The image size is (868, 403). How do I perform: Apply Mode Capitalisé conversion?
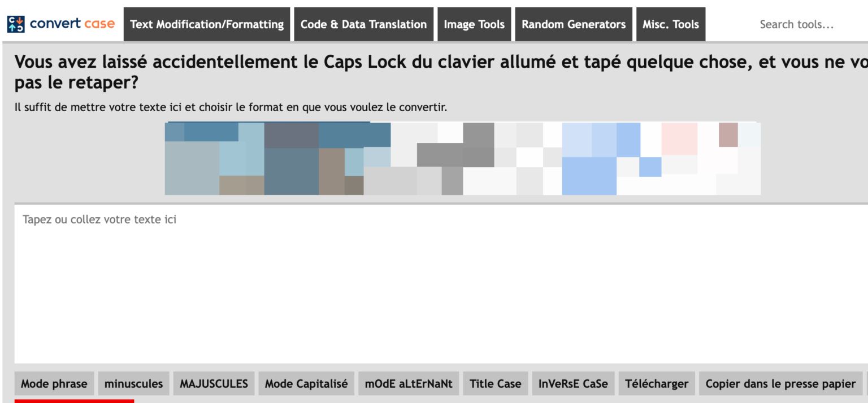(306, 384)
